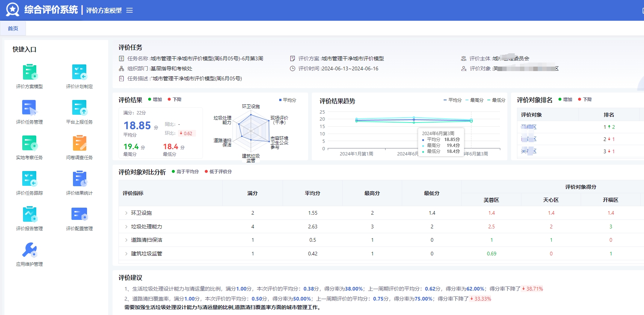The width and height of the screenshot is (644, 315).
Task: Open the 实地考察任务 shortcut icon
Action: click(30, 143)
